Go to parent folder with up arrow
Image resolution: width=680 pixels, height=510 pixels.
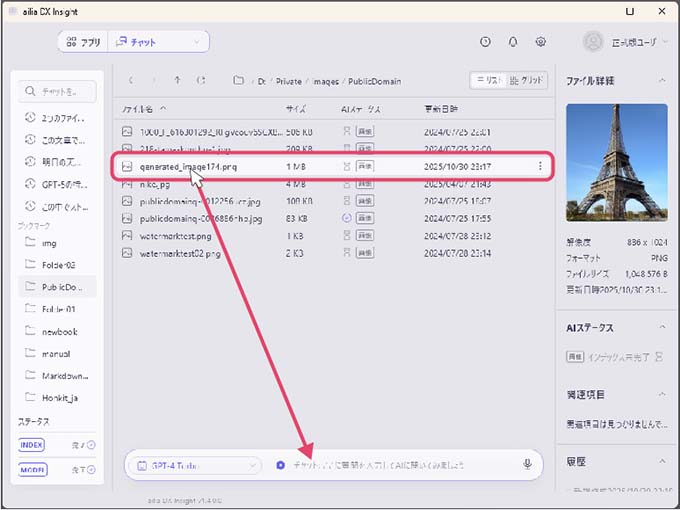(177, 80)
